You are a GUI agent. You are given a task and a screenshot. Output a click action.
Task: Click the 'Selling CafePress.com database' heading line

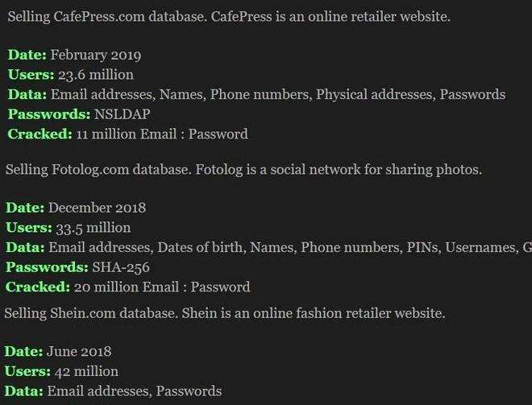(x=229, y=17)
